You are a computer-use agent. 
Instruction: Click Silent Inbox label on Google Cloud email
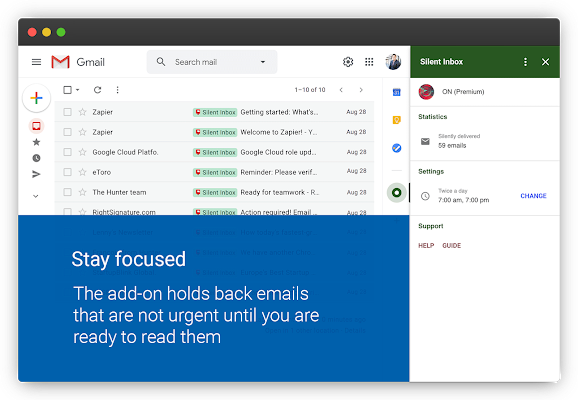(215, 152)
